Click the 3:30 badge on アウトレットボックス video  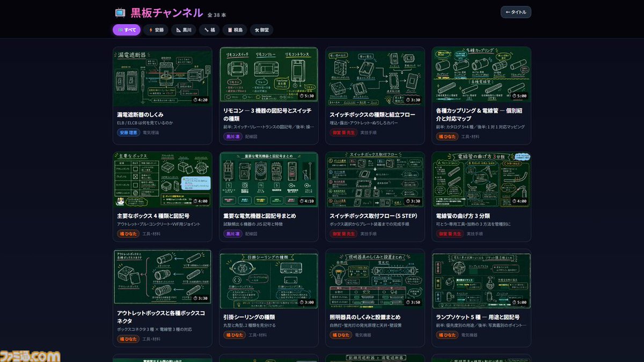tap(201, 298)
